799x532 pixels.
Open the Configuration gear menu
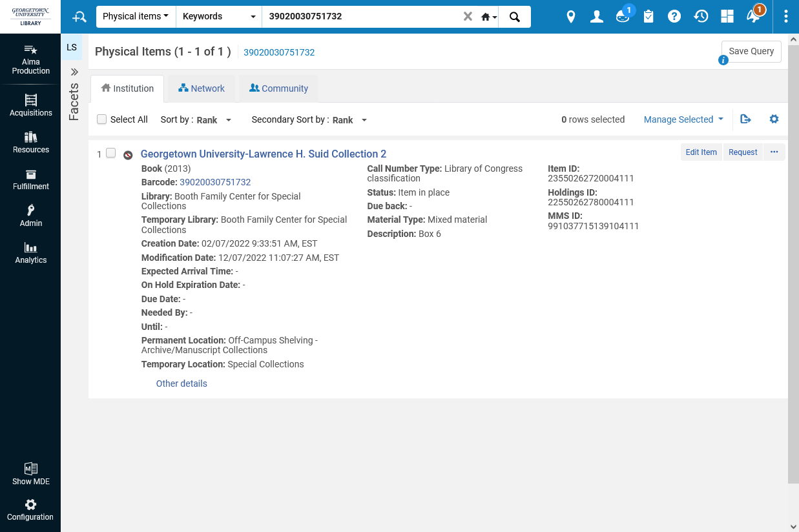click(x=30, y=509)
